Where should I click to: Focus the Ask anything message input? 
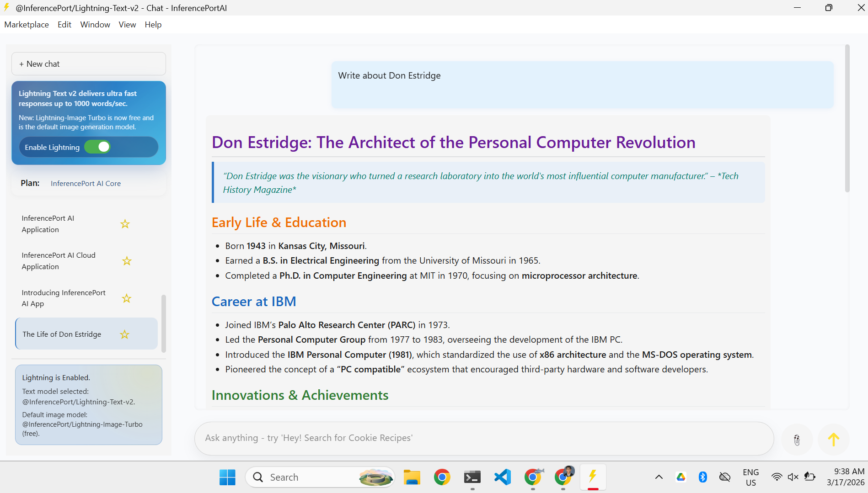[x=484, y=438]
